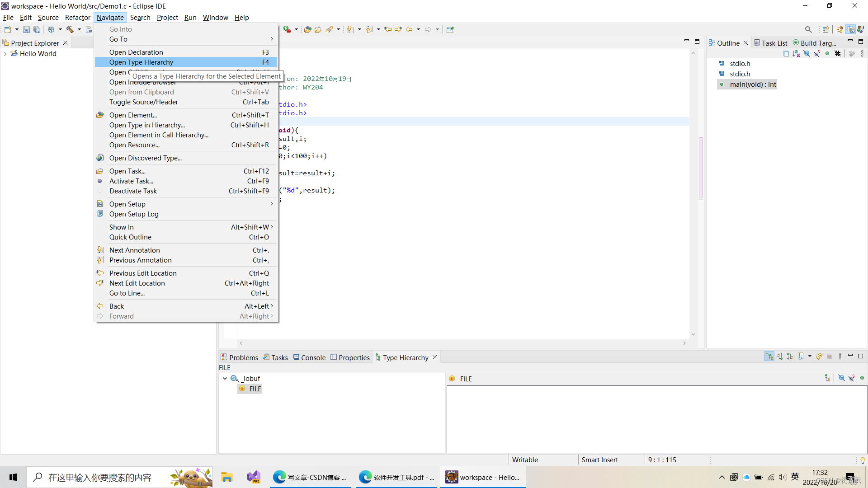Toggle Hide Fields in Outline toolbar
This screenshot has width=868, height=488.
(807, 53)
